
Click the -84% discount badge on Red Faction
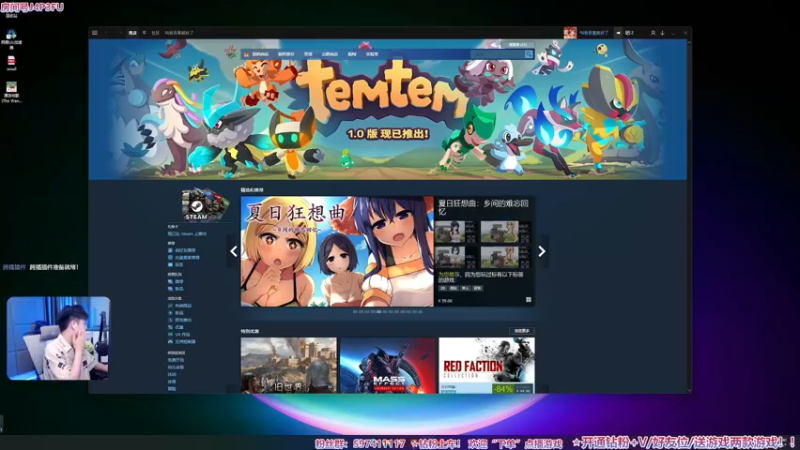click(x=503, y=389)
